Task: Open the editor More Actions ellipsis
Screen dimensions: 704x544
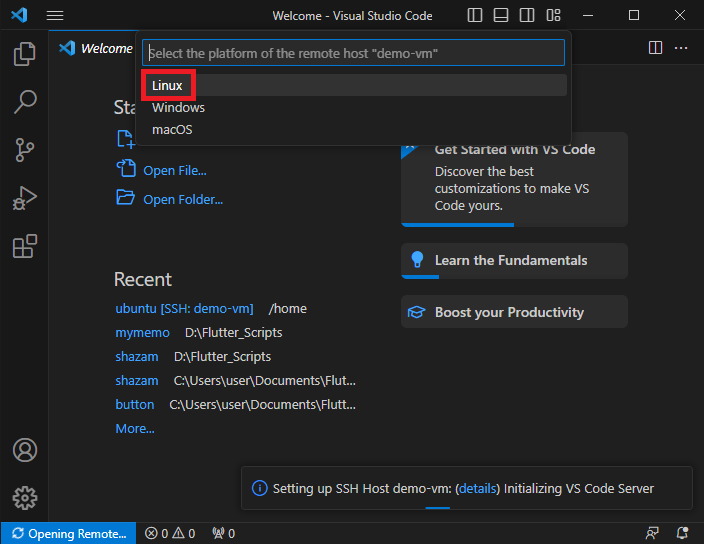Action: point(681,48)
